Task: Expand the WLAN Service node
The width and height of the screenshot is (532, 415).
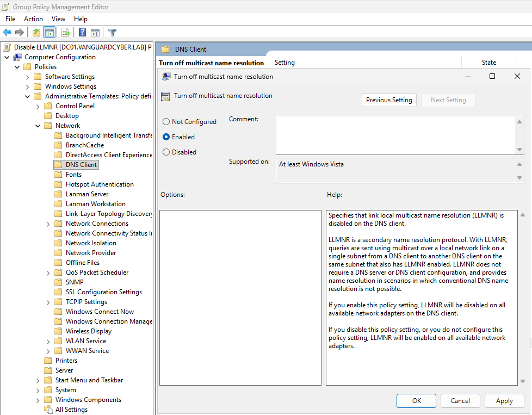Action: tap(48, 342)
